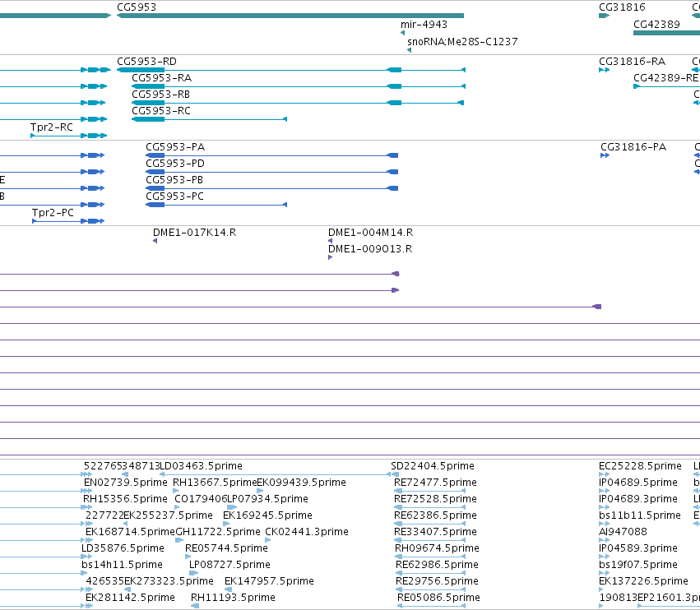Open EST RH11193.5prime
The height and width of the screenshot is (610, 700).
(233, 598)
